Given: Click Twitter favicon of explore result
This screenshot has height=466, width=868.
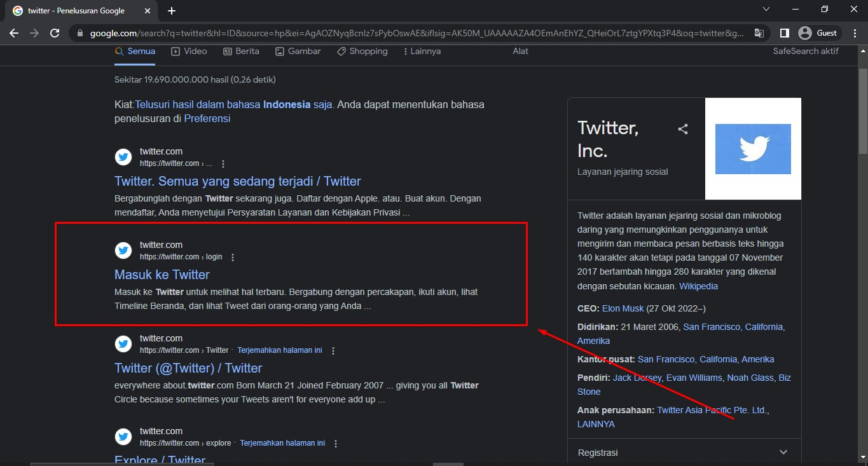Looking at the screenshot, I should point(123,437).
